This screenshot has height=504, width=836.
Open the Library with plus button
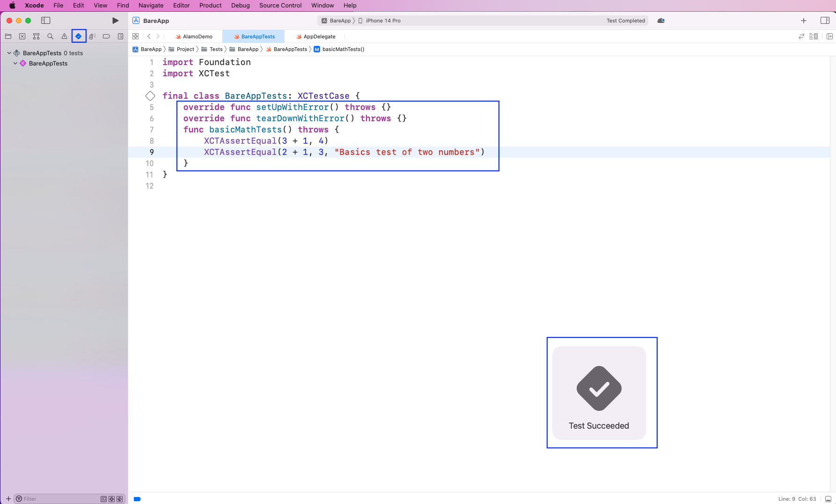(x=804, y=21)
